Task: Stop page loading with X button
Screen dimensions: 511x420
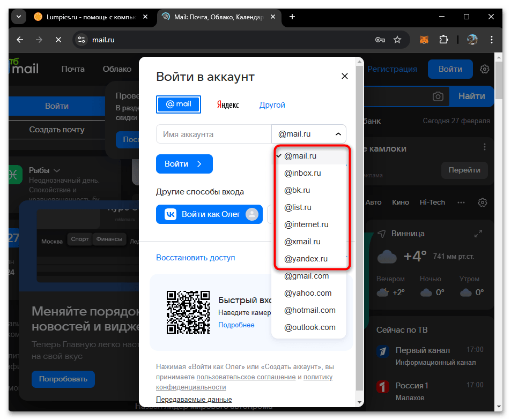Action: [x=58, y=40]
